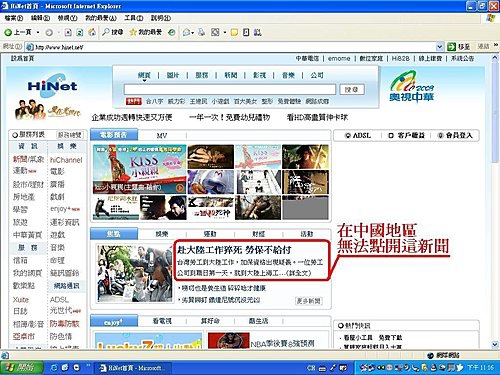This screenshot has height=375, width=500.
Task: Open the 檔案 menu
Action: click(x=14, y=18)
